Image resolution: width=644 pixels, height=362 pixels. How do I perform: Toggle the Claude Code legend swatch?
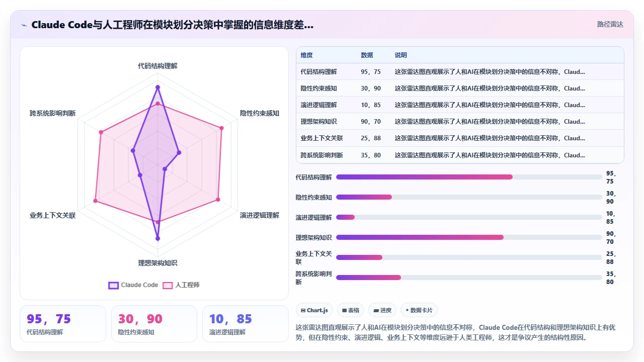pyautogui.click(x=114, y=285)
